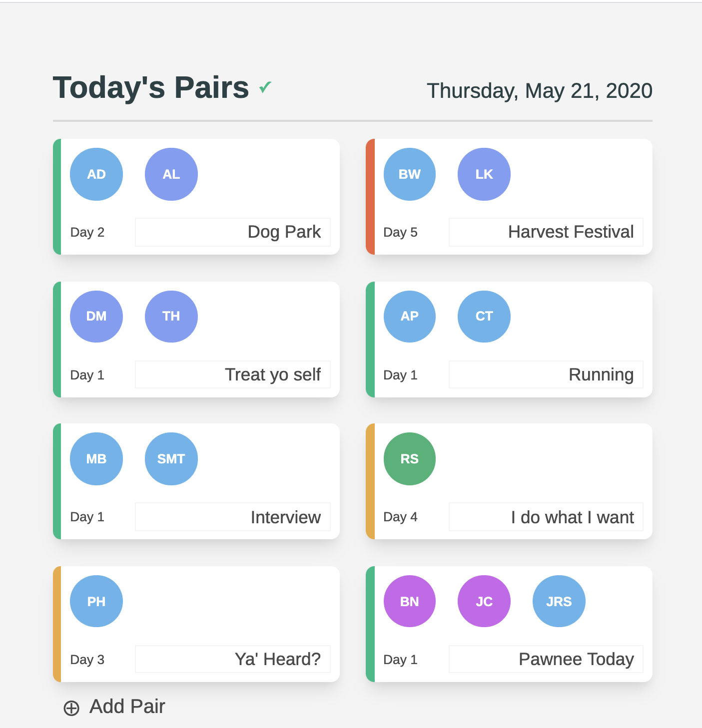Focus the Harvest Festival name field
702x728 pixels.
(546, 232)
